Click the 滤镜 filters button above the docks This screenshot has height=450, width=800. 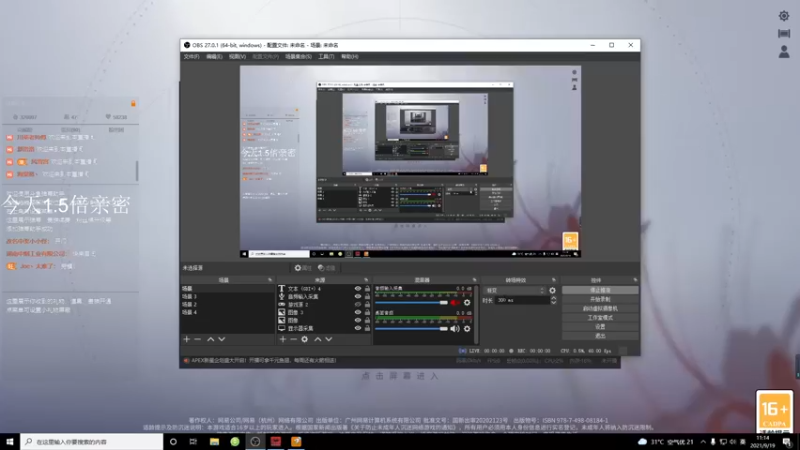pos(327,268)
